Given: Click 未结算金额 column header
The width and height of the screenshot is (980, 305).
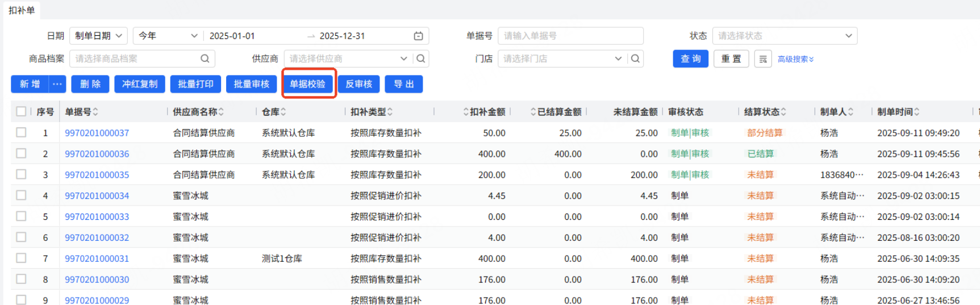Looking at the screenshot, I should (x=635, y=112).
